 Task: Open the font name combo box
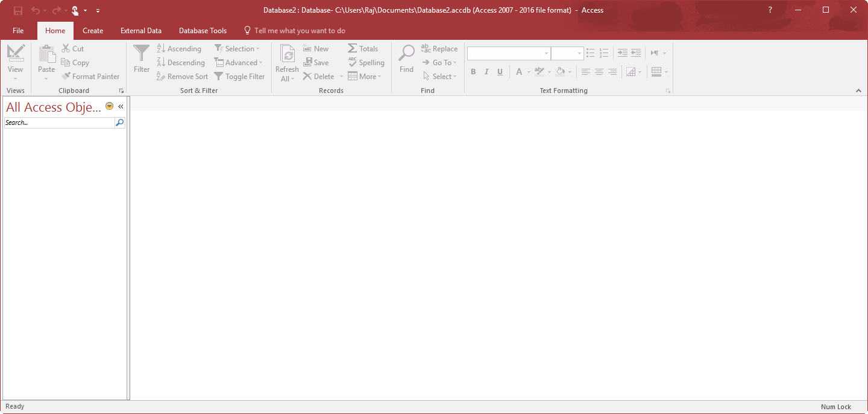pyautogui.click(x=509, y=53)
